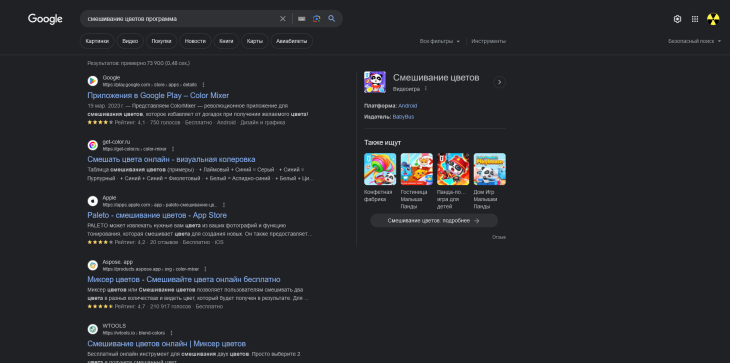Expand the Все фильтры dropdown
The image size is (730, 363).
440,41
